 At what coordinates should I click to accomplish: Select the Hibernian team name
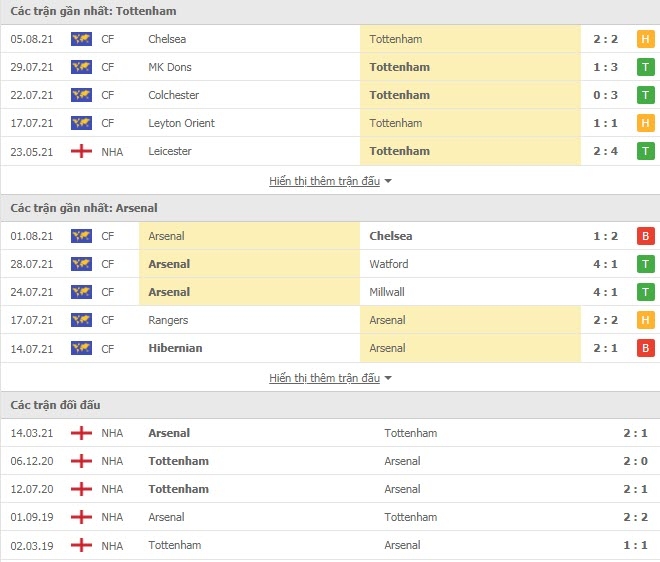[175, 348]
